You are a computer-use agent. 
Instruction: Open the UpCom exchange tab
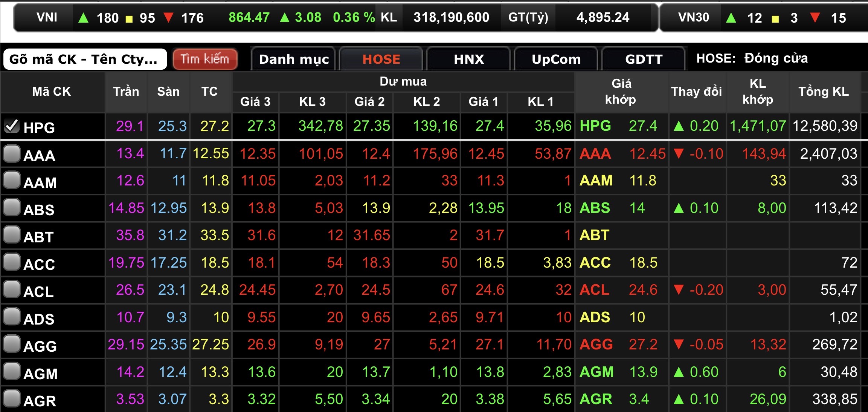pyautogui.click(x=556, y=59)
